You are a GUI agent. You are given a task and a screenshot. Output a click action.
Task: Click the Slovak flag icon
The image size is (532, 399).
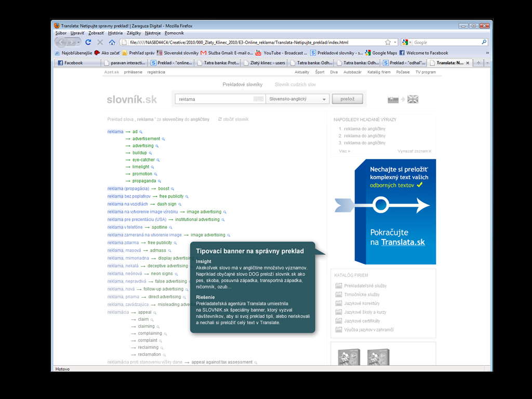point(393,99)
